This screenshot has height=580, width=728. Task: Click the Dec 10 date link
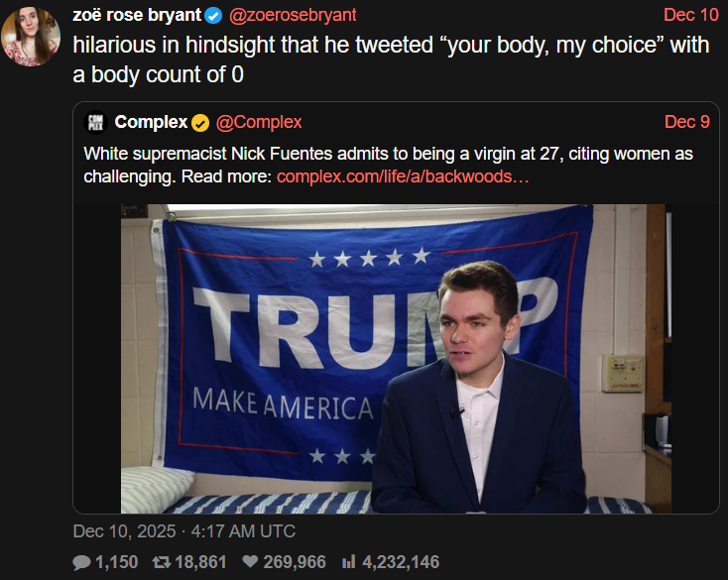[691, 15]
